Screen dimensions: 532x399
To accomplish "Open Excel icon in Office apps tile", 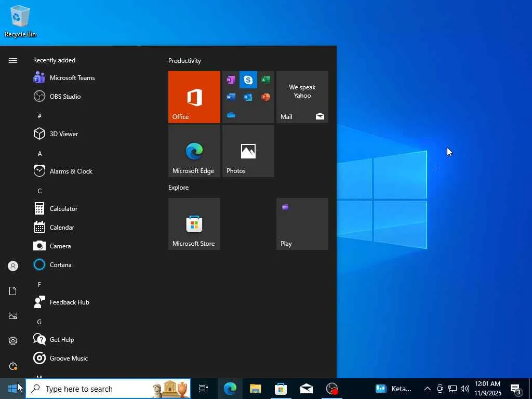I will pos(265,79).
